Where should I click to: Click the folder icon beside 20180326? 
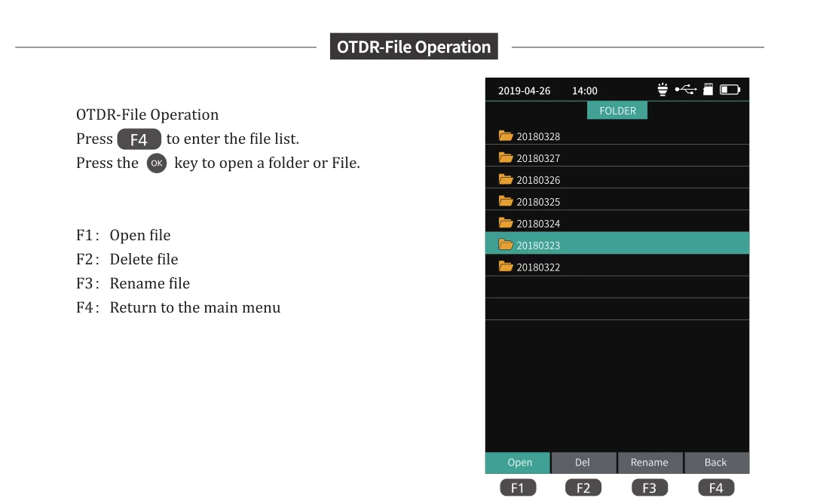(x=506, y=180)
